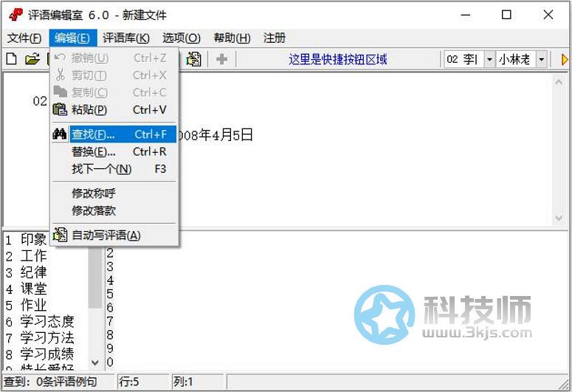Expand the student 02 李 dropdown arrow

[x=489, y=59]
